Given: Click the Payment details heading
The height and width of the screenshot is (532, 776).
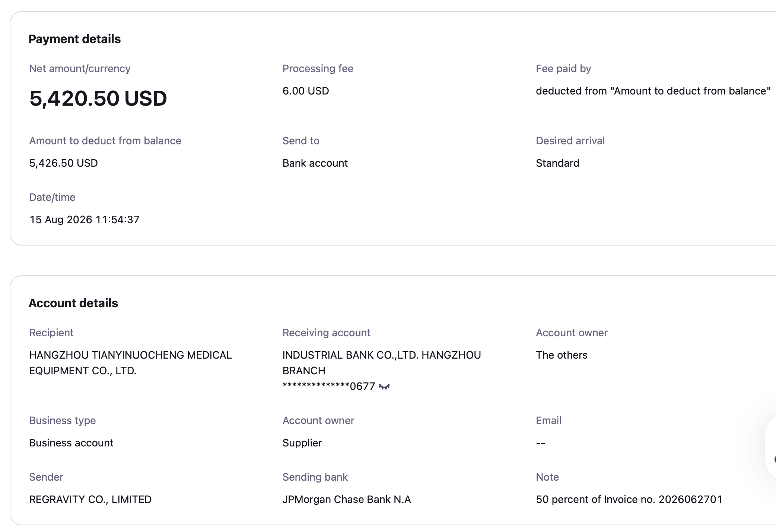Looking at the screenshot, I should (x=74, y=39).
